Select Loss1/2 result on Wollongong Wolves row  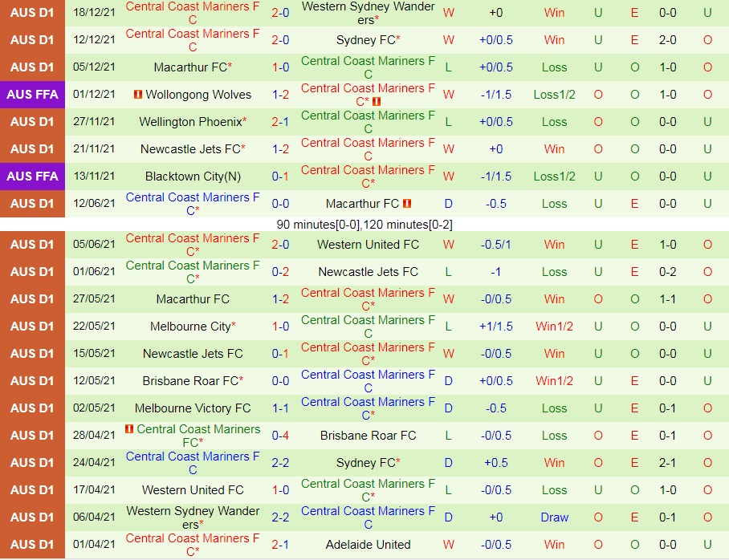pyautogui.click(x=554, y=95)
